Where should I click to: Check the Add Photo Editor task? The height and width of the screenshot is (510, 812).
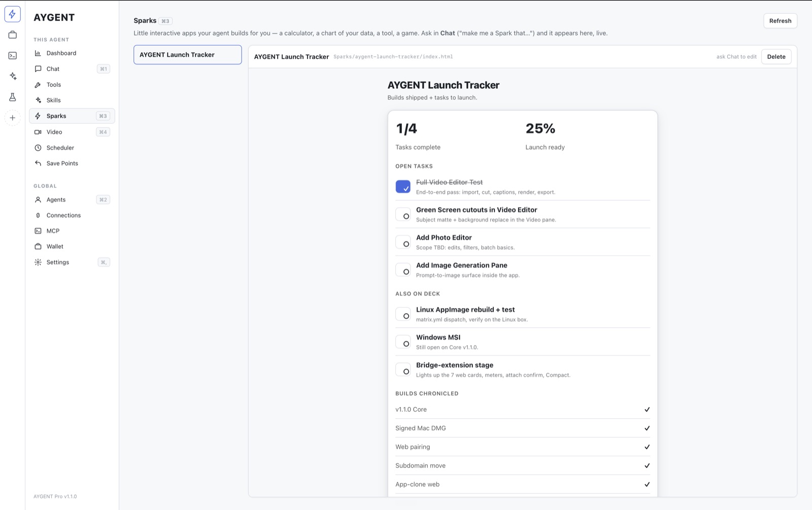pos(403,243)
